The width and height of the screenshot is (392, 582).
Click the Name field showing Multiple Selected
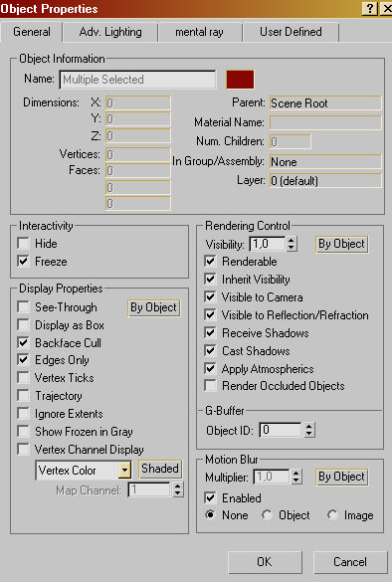pyautogui.click(x=137, y=80)
